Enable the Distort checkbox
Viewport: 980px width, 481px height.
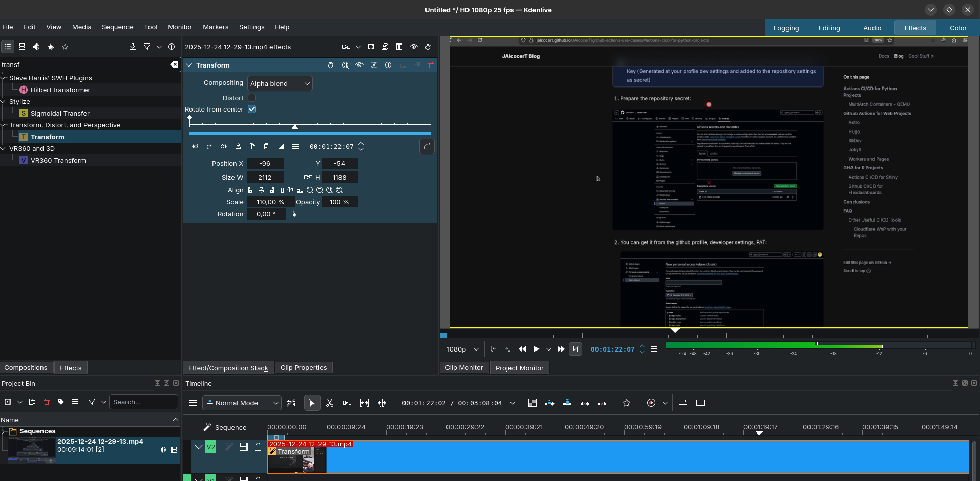pyautogui.click(x=252, y=98)
